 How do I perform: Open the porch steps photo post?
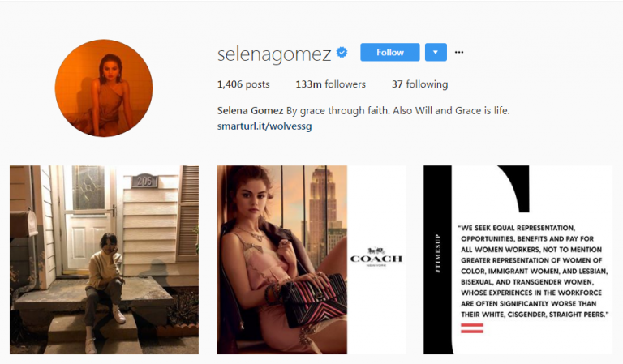click(x=104, y=259)
